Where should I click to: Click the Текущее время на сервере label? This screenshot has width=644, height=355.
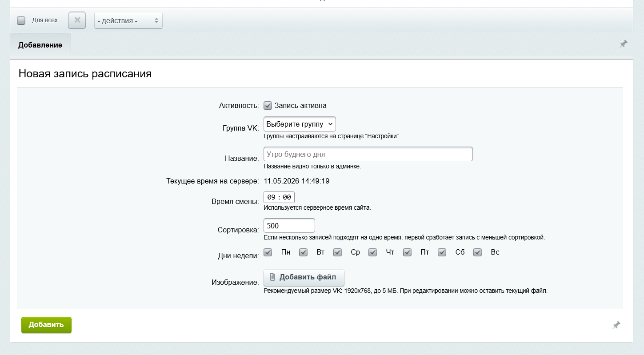click(212, 181)
